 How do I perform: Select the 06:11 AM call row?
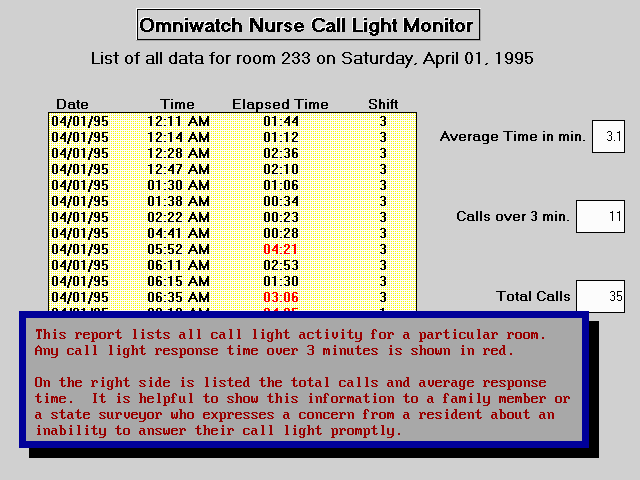[232, 265]
